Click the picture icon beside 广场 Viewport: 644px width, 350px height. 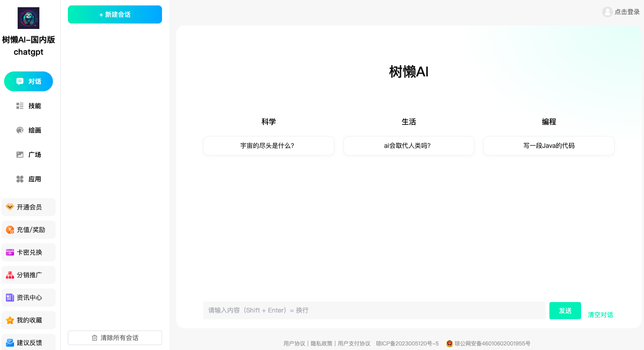[20, 155]
